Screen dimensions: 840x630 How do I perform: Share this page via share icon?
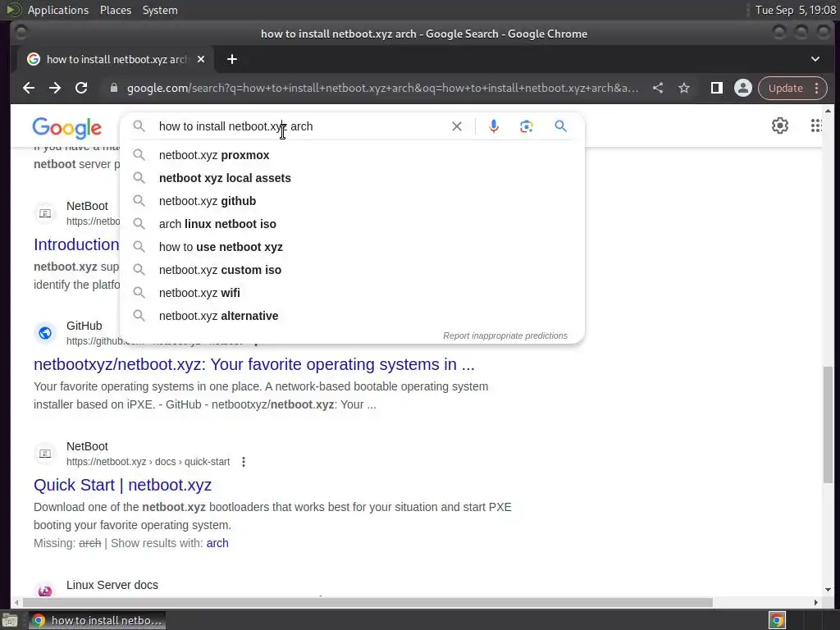tap(658, 88)
